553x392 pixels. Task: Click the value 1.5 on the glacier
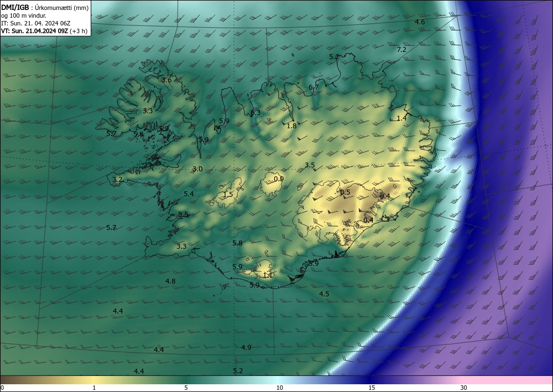(x=228, y=194)
